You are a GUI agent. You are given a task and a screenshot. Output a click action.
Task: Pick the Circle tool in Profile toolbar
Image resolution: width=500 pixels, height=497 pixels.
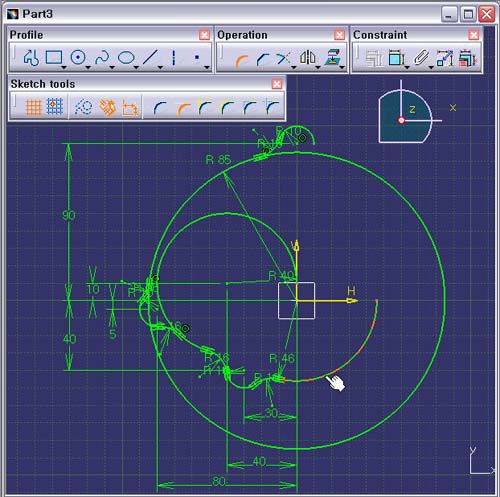[x=78, y=58]
